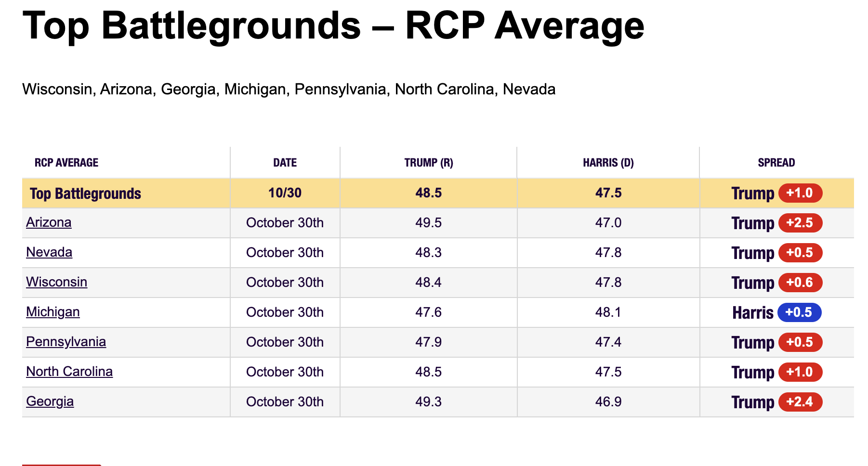Open the Michigan polling link
This screenshot has height=466, width=868.
coord(53,312)
